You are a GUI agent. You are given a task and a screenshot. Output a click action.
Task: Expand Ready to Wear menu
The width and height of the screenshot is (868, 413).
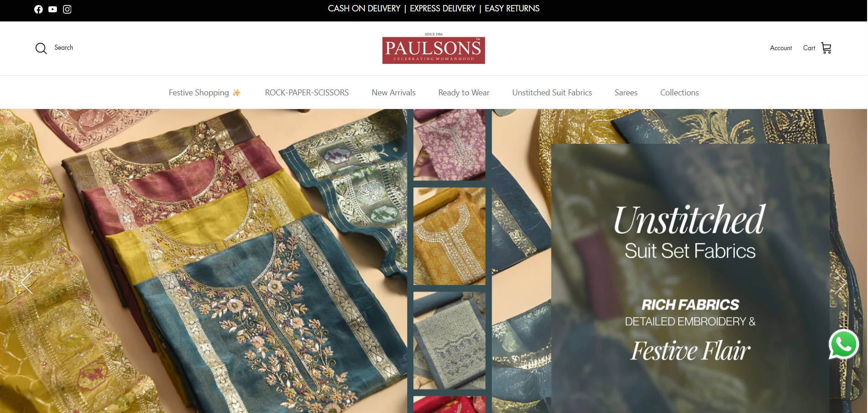(x=464, y=93)
